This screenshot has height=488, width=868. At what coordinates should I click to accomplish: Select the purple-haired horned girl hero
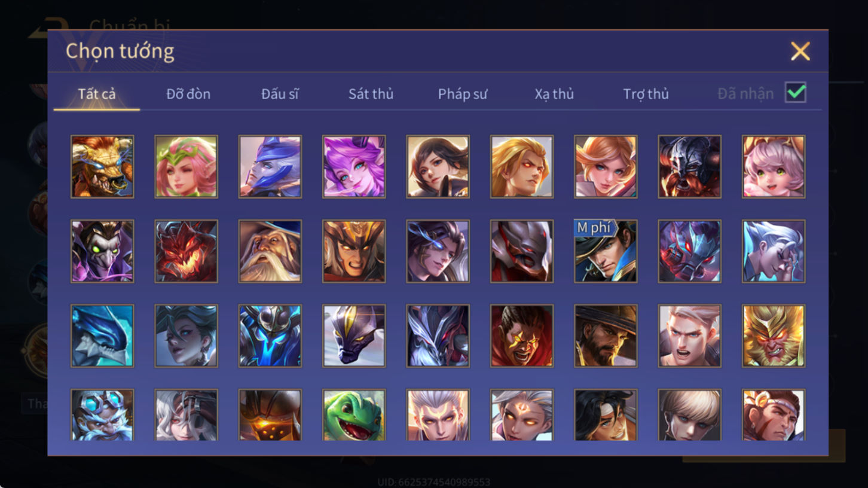(354, 166)
